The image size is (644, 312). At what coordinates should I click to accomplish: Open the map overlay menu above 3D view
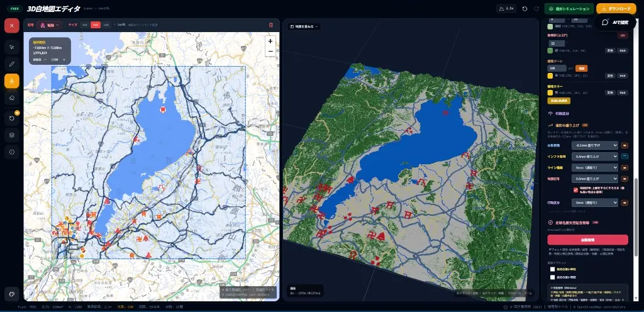[304, 26]
